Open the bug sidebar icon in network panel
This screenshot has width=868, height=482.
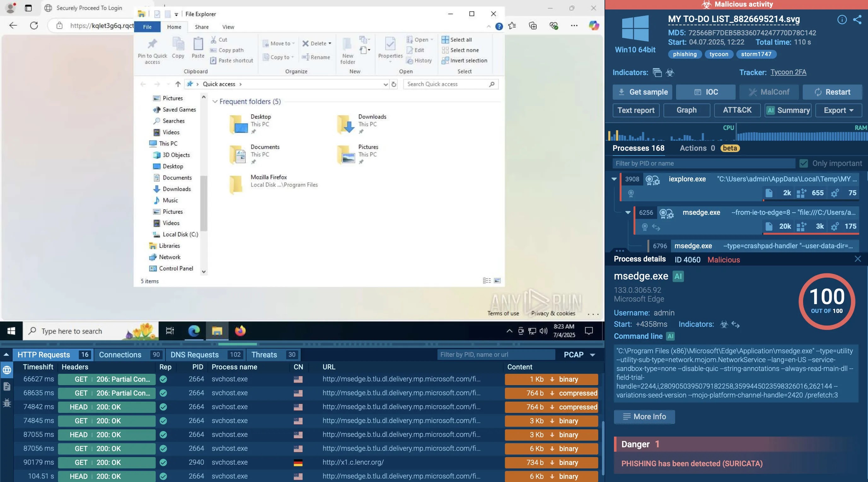pyautogui.click(x=7, y=403)
